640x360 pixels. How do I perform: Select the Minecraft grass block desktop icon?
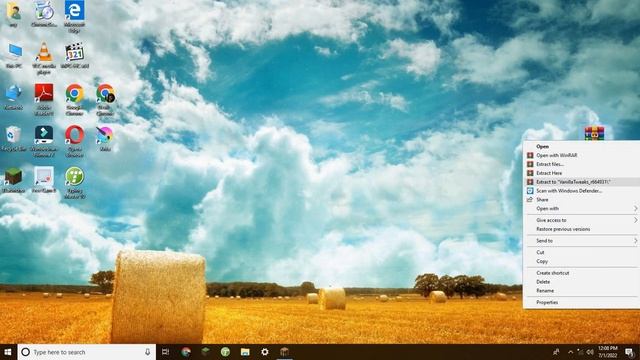[13, 180]
